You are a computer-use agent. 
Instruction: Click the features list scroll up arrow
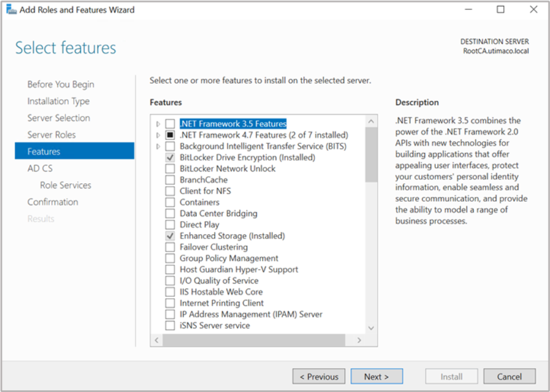[372, 121]
